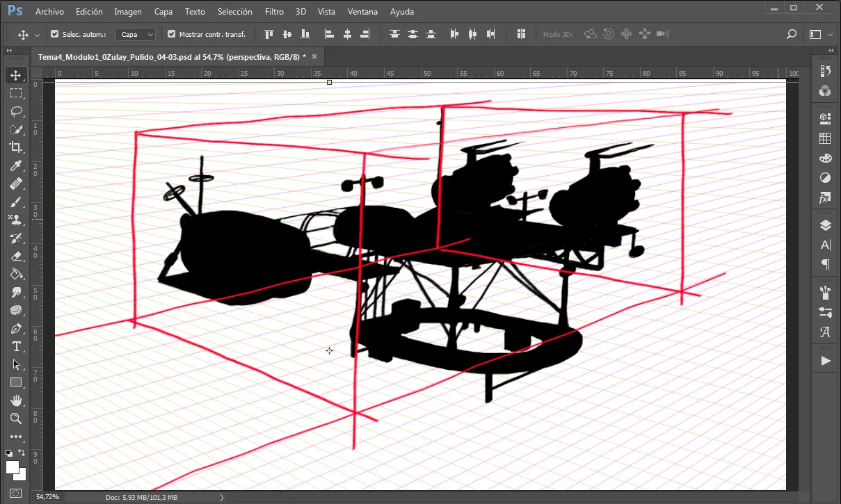Open the Paragraph panel icon
This screenshot has width=841, height=504.
click(x=826, y=264)
